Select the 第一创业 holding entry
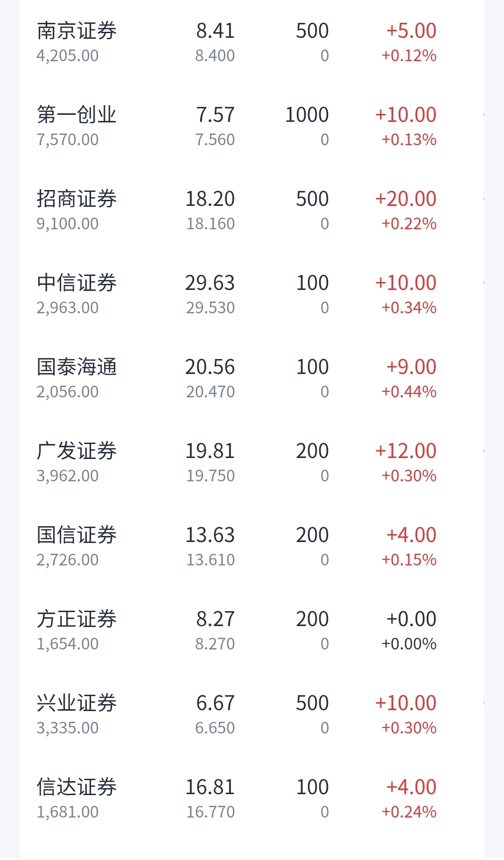 click(252, 126)
